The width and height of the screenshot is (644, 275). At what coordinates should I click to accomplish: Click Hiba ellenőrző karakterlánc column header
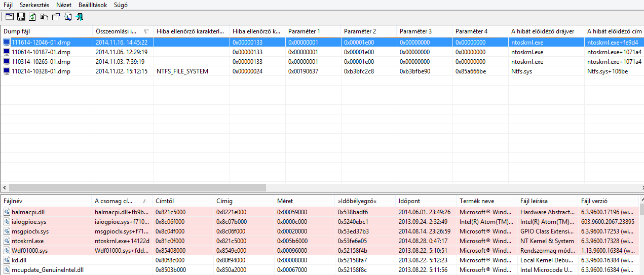192,31
